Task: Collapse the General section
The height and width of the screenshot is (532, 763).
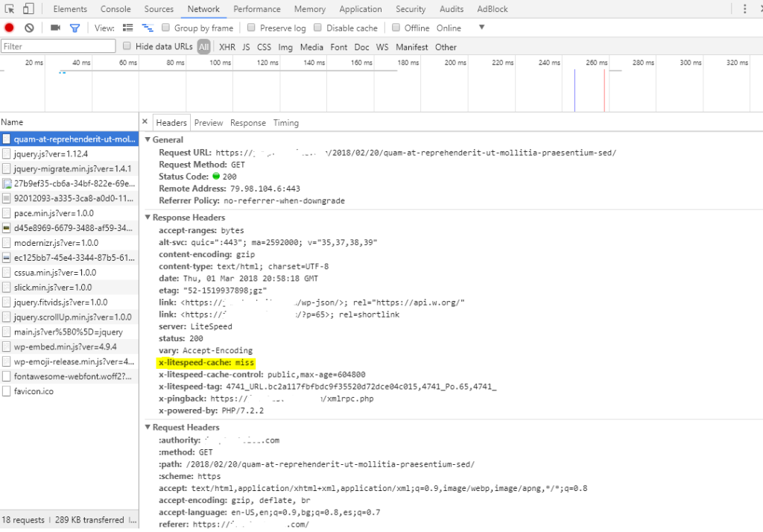Action: click(x=148, y=139)
